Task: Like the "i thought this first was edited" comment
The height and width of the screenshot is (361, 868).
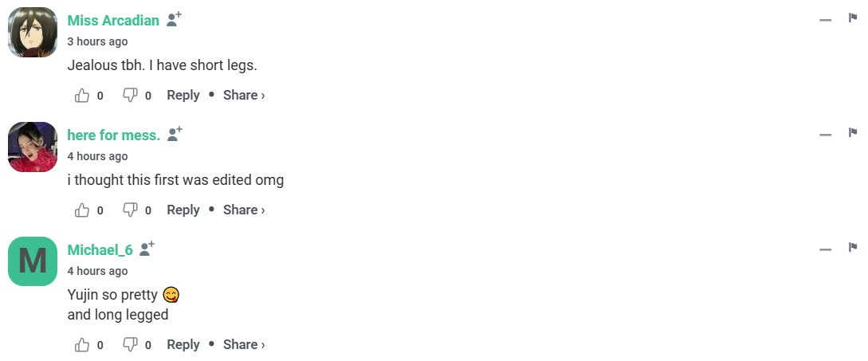Action: tap(82, 210)
